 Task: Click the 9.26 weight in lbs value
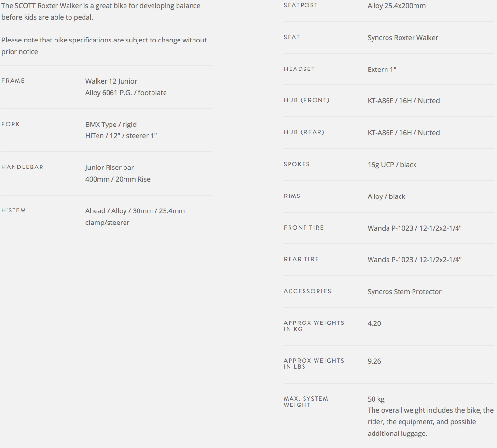click(x=374, y=361)
